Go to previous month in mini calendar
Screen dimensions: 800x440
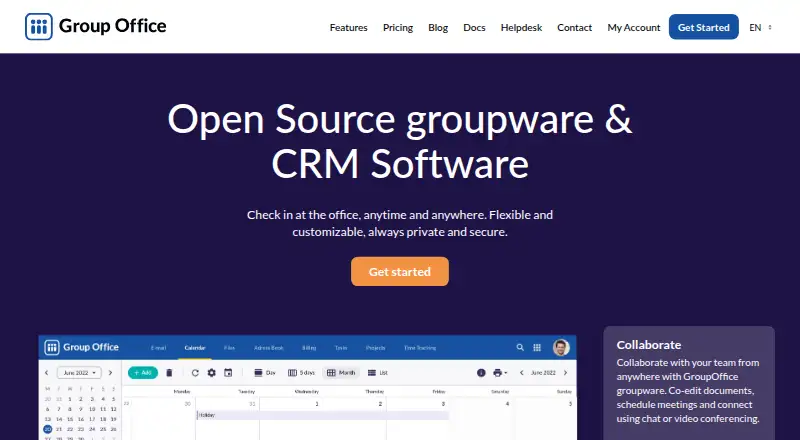click(x=46, y=373)
